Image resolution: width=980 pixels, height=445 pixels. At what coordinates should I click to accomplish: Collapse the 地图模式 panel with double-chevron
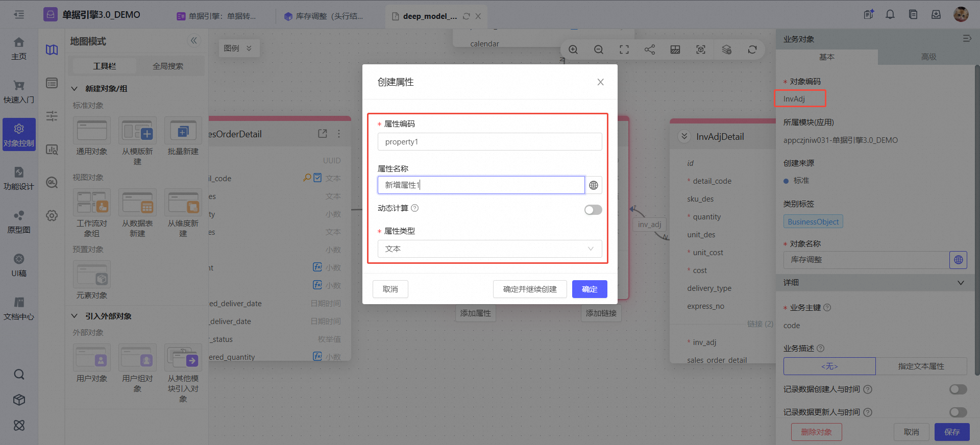click(194, 41)
